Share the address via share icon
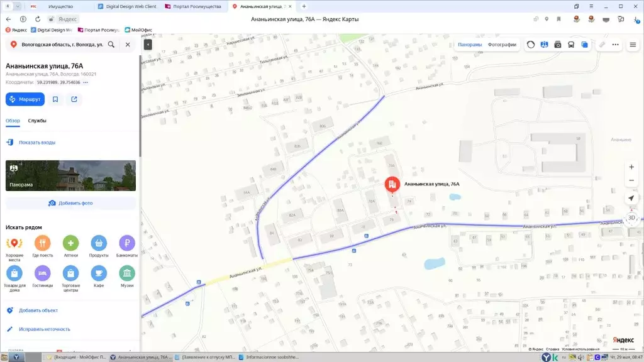The image size is (644, 362). 74,99
